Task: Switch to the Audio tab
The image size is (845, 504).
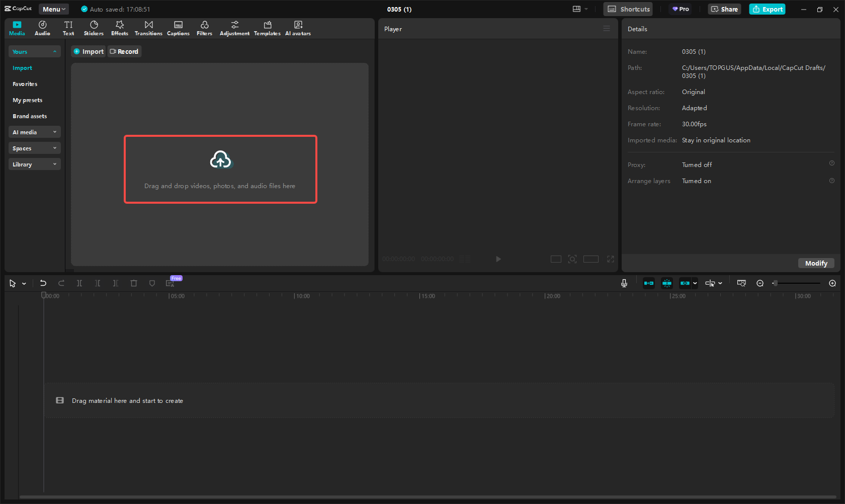Action: tap(42, 28)
